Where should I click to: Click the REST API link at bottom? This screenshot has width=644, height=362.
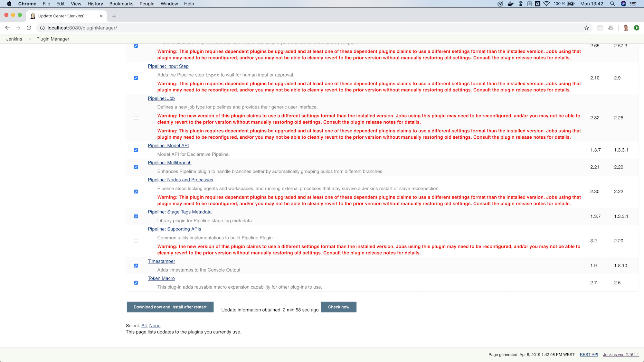click(x=588, y=354)
